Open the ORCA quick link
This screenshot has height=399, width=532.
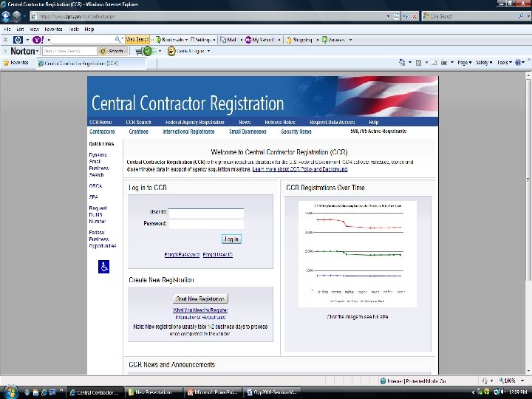[x=95, y=186]
